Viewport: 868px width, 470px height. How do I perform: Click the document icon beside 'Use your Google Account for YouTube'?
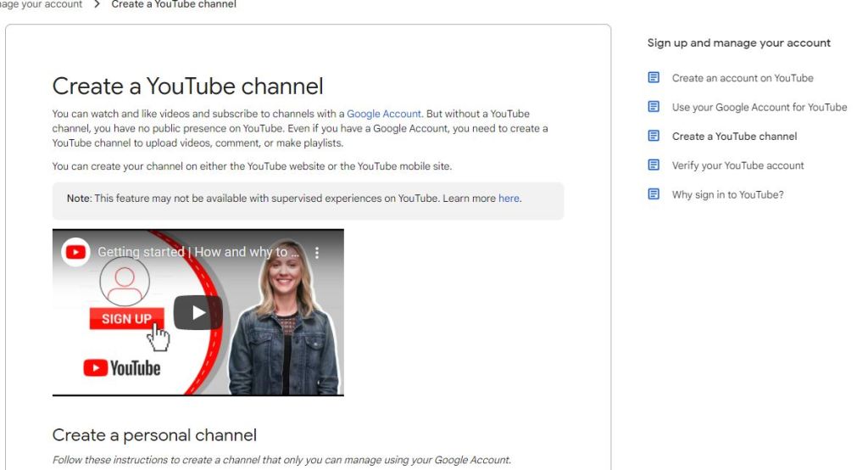[654, 106]
